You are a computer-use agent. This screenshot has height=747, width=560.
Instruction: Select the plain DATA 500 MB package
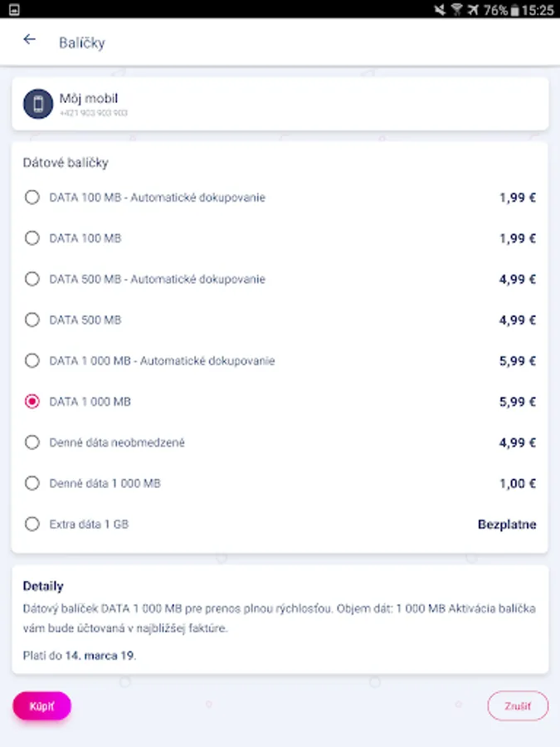click(32, 320)
